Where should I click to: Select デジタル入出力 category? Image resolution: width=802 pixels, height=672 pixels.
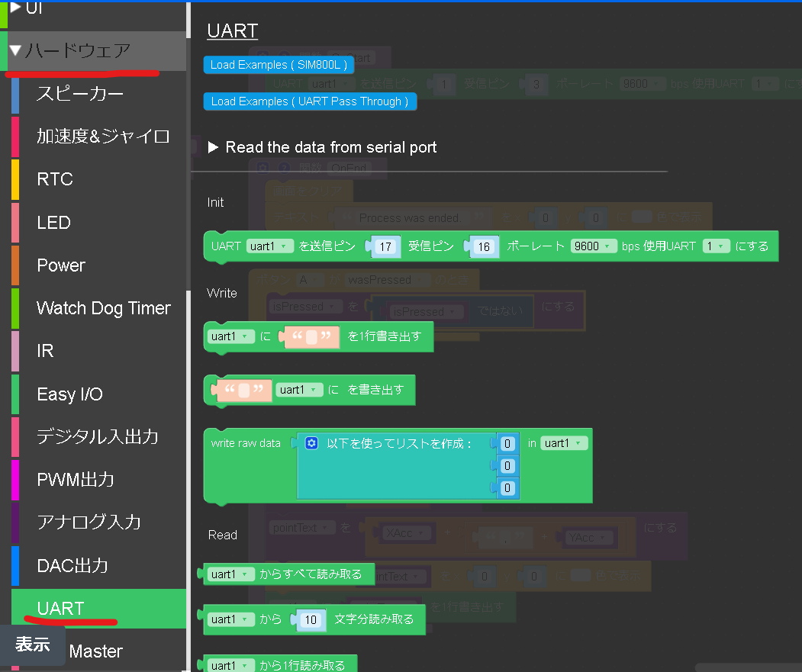point(97,437)
